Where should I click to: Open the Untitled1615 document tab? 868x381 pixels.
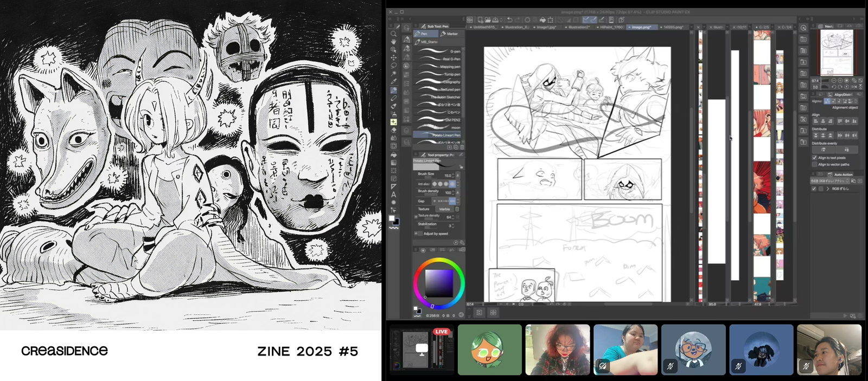[x=484, y=27]
